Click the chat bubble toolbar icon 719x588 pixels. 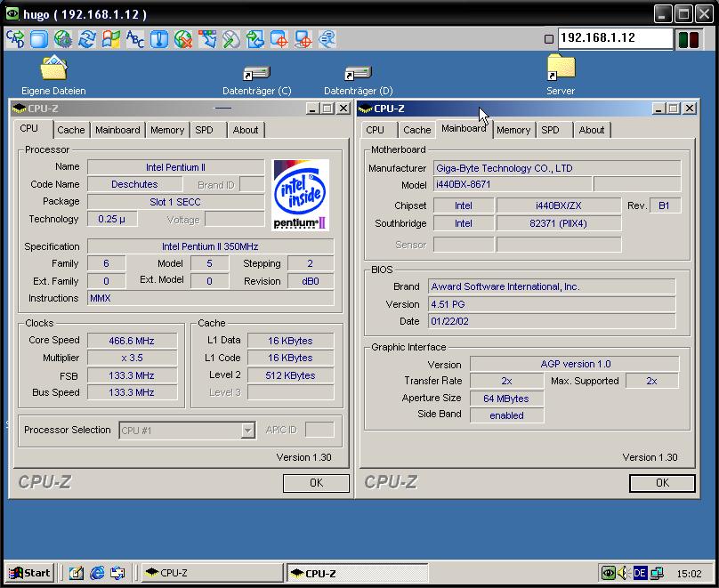(327, 39)
